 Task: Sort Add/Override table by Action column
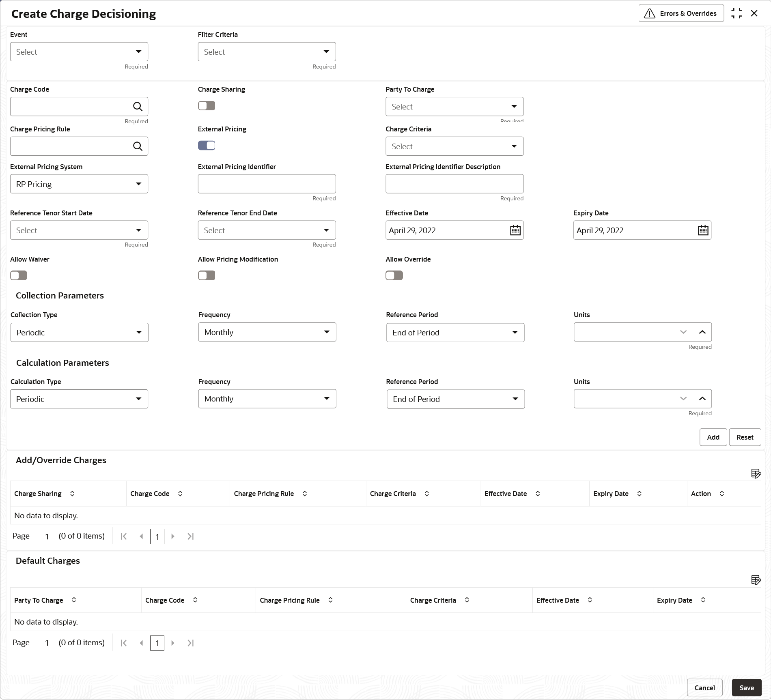click(x=722, y=494)
